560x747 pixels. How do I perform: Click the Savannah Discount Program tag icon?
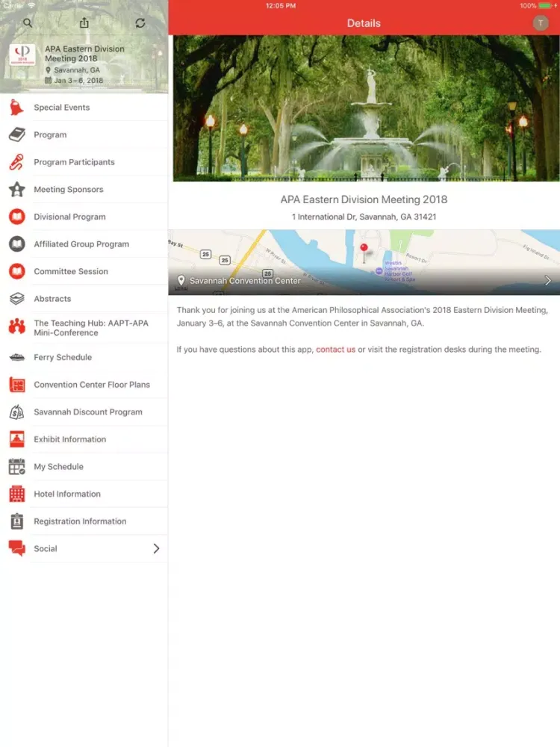point(16,412)
